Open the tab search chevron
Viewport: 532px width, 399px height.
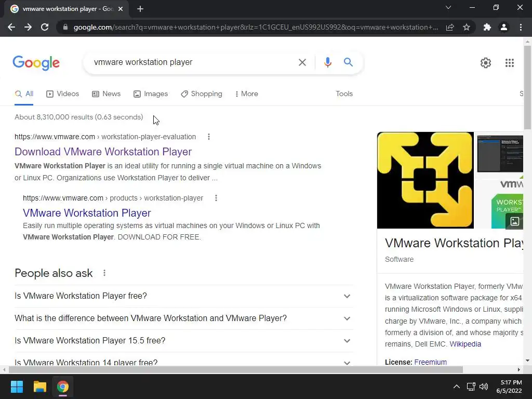(448, 7)
